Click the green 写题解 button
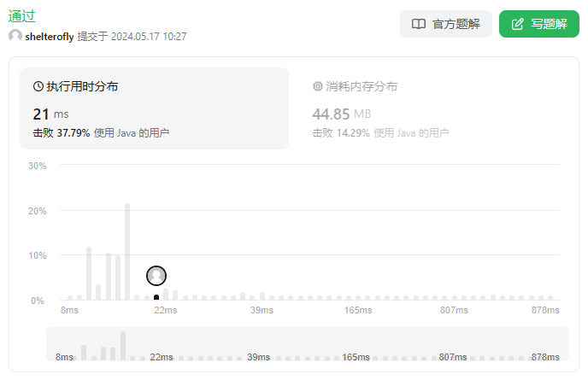588x380 pixels. [539, 24]
